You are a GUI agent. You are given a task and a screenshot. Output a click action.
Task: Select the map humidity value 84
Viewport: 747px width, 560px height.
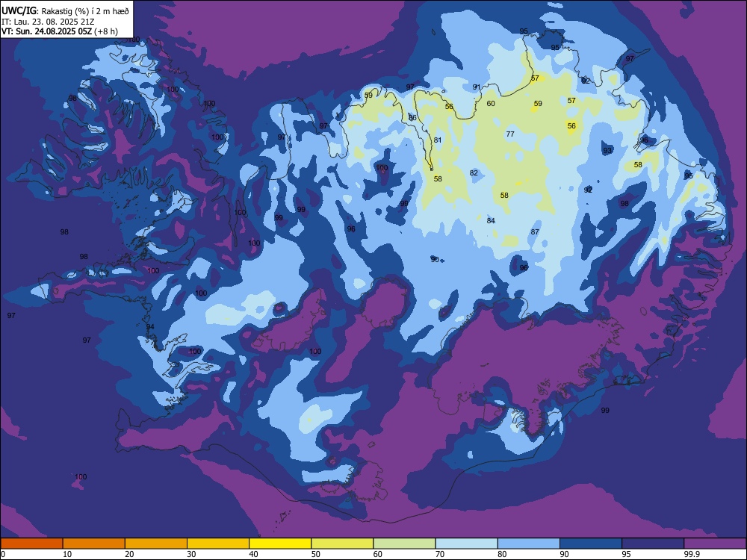pyautogui.click(x=491, y=220)
